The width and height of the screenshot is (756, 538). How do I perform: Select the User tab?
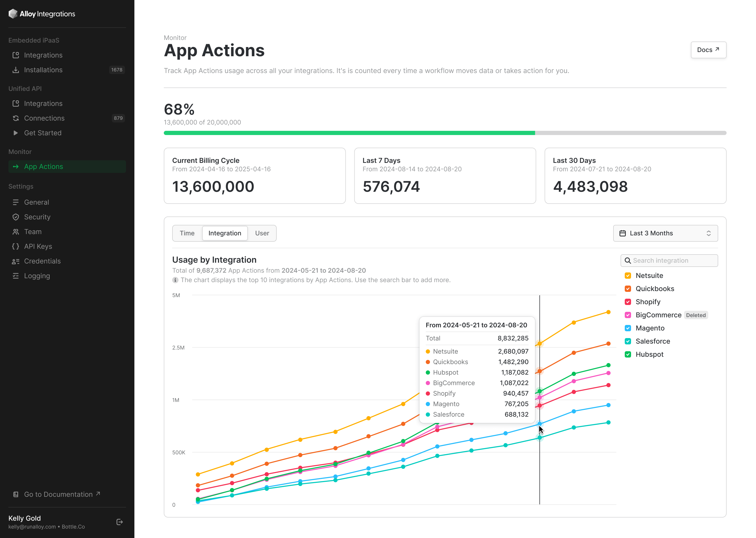coord(262,233)
